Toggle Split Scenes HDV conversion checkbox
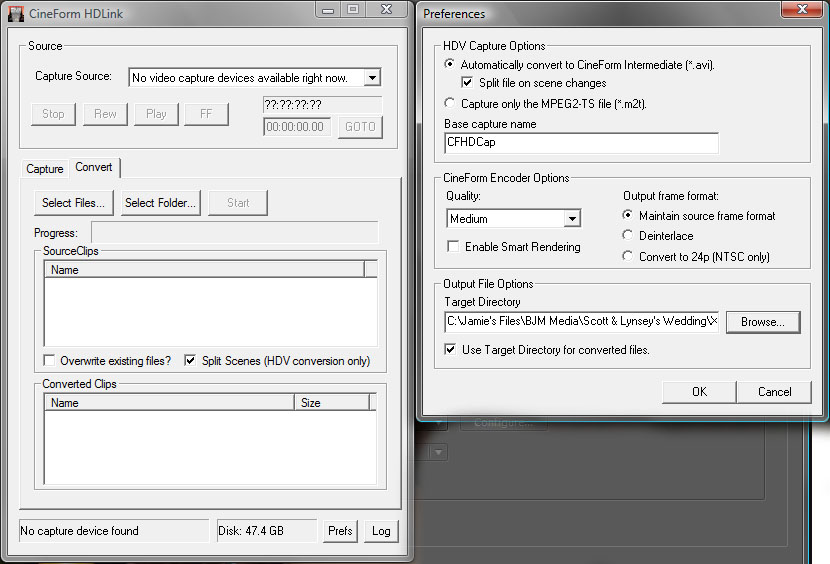Screen dimensions: 830x564 (x=190, y=361)
